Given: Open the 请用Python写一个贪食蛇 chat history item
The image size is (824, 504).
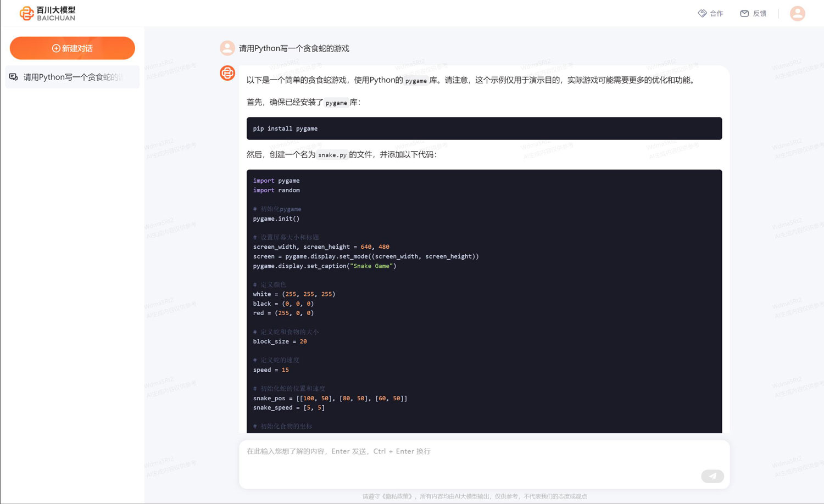Looking at the screenshot, I should click(x=73, y=77).
